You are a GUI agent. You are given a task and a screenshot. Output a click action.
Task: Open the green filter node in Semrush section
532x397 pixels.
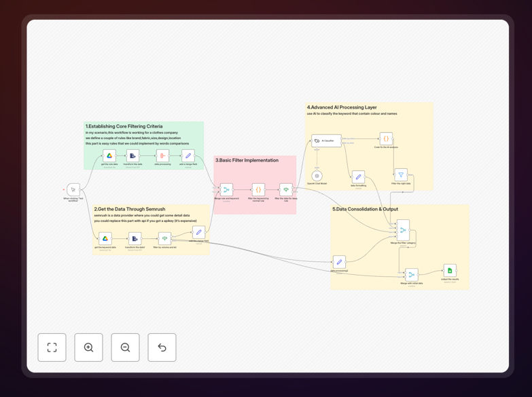[x=164, y=239]
